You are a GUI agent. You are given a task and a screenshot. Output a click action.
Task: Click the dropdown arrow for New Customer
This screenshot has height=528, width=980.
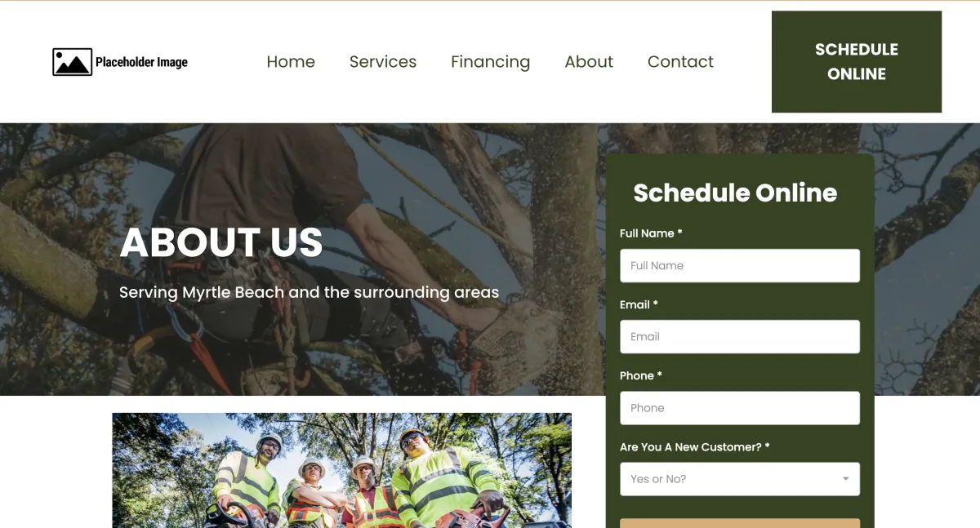coord(846,479)
